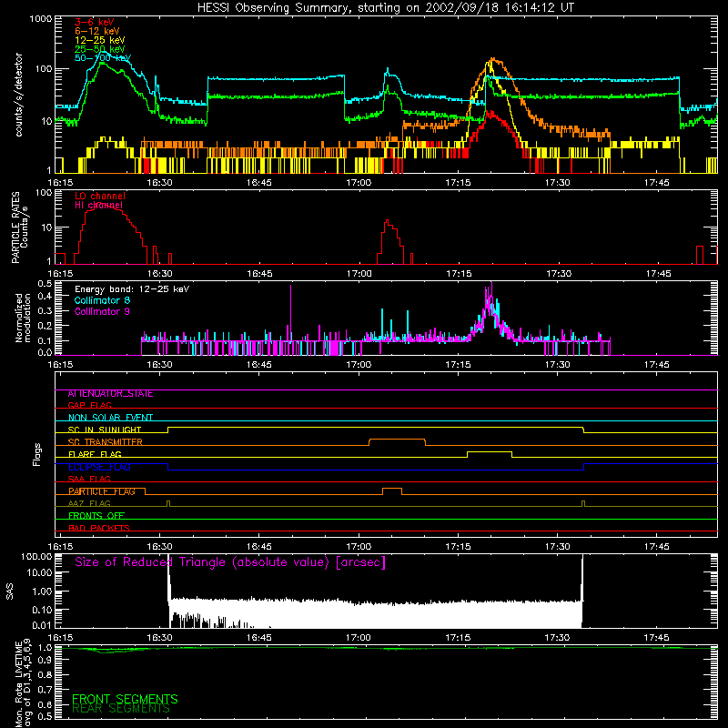
Task: Click the green 25-50 keV legend label
Action: coord(99,49)
